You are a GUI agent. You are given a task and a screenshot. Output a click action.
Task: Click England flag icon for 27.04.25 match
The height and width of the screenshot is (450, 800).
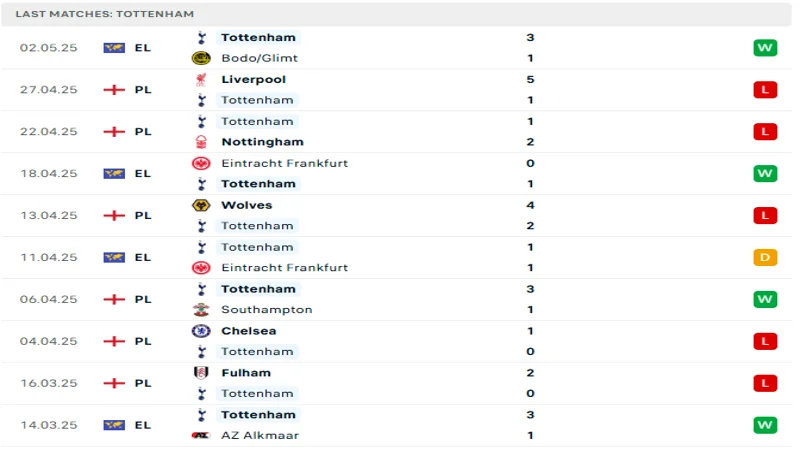pyautogui.click(x=114, y=89)
